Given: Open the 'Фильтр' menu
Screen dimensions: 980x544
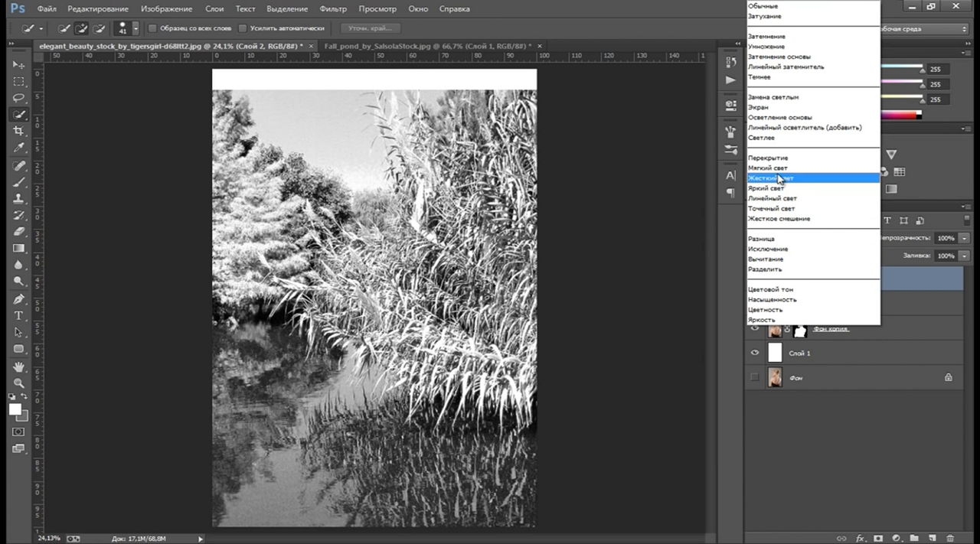Looking at the screenshot, I should [x=333, y=9].
